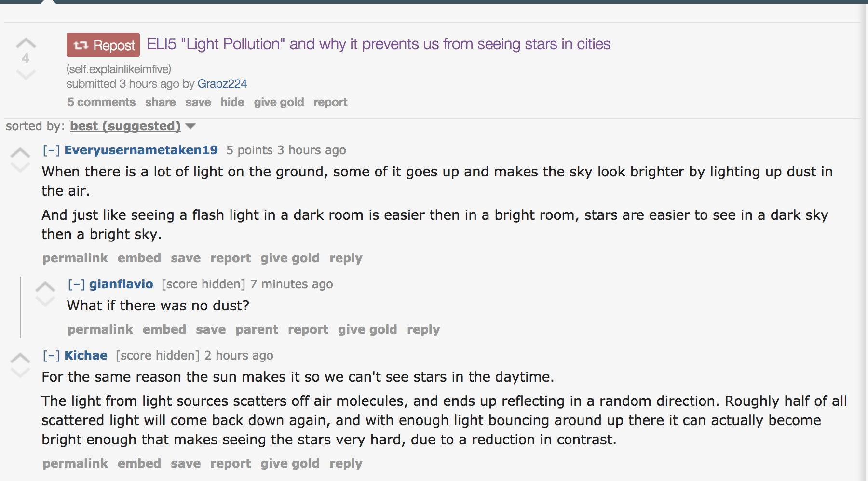Collapse Everyusernametaken19's comment thread
This screenshot has width=868, height=481.
pyautogui.click(x=51, y=150)
